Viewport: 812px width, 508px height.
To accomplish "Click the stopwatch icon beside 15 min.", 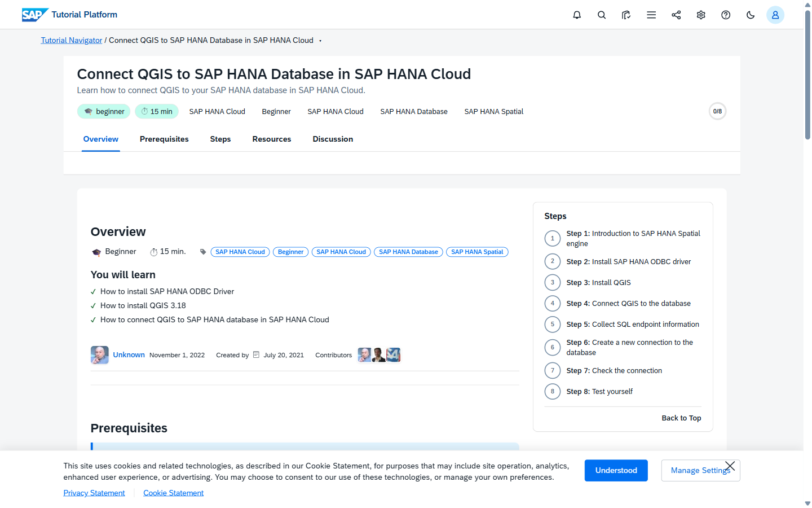I will (x=153, y=252).
